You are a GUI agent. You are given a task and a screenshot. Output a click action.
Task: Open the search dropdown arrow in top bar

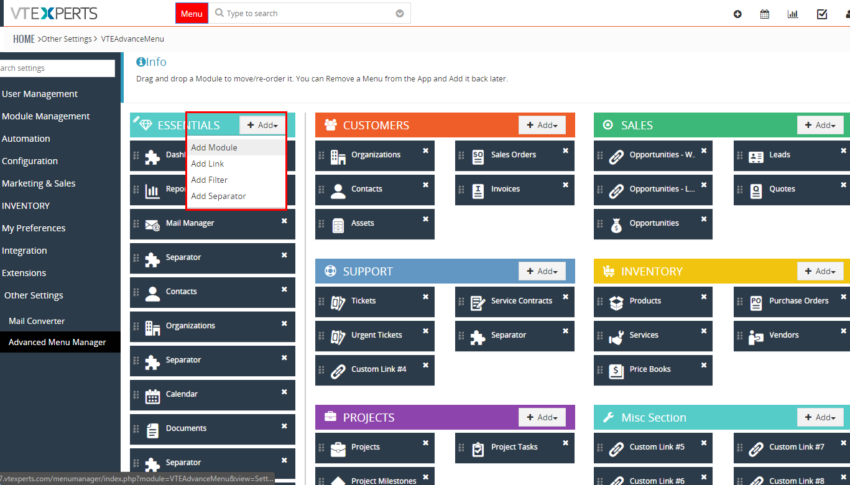[x=400, y=14]
